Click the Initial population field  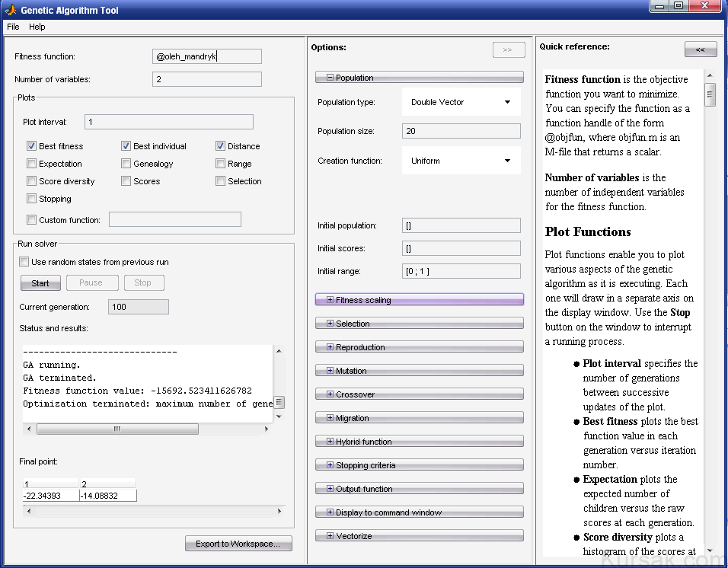point(461,225)
